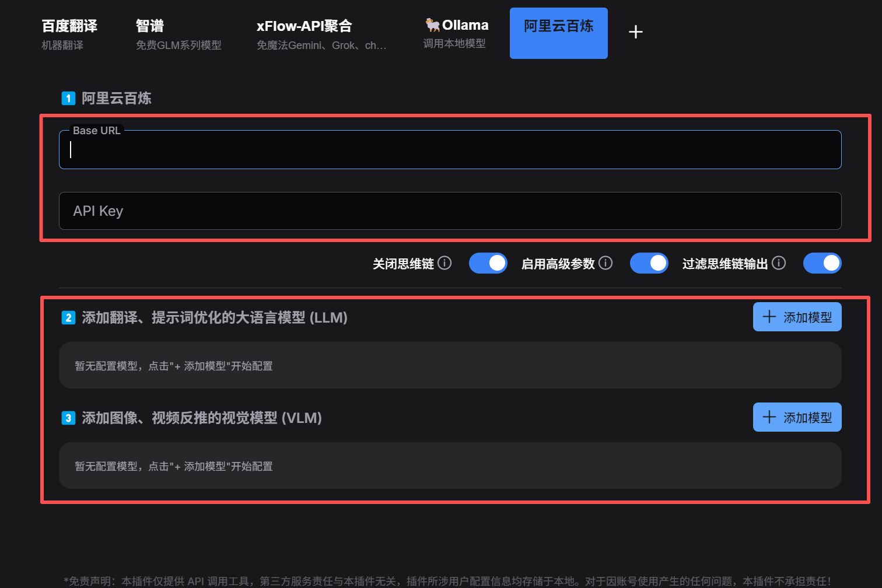Select the 阿里云百炼 tab

(x=559, y=33)
